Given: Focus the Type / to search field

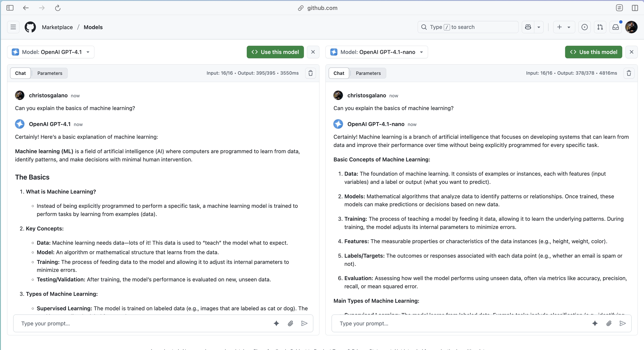Looking at the screenshot, I should coord(468,27).
